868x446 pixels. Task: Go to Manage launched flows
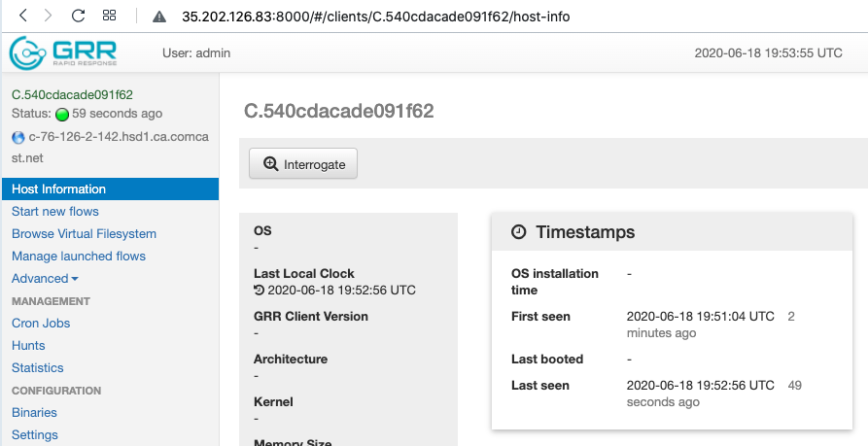coord(79,257)
